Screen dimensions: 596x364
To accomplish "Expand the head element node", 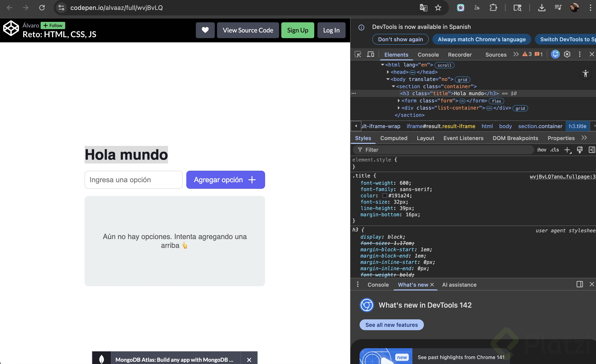I will click(388, 72).
